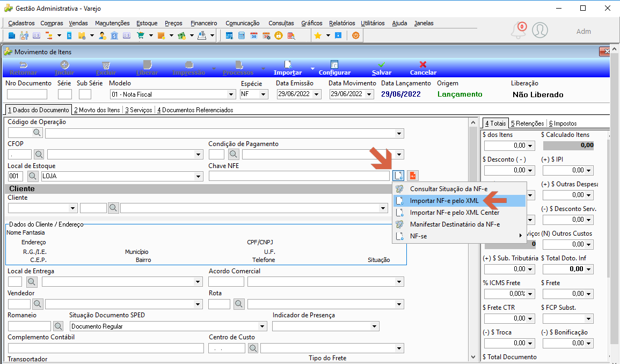Open the Estoque menu
Viewport: 620px width, 364px height.
[x=147, y=23]
